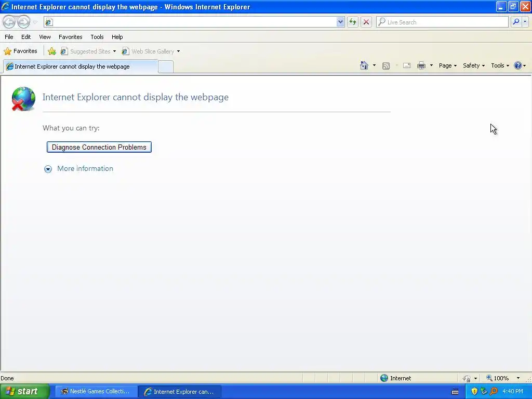Viewport: 532px width, 399px height.
Task: Expand the Home button dropdown arrow
Action: (374, 65)
